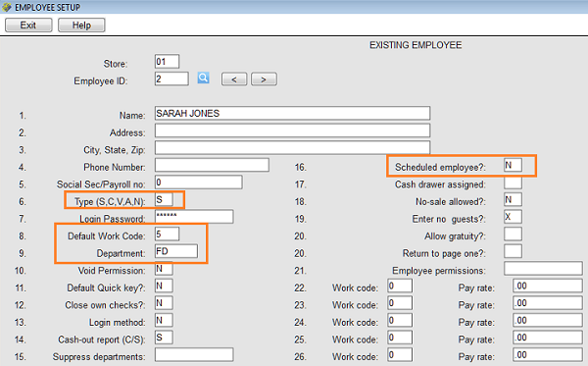
Task: Click the Default Quick key field
Action: click(x=164, y=286)
